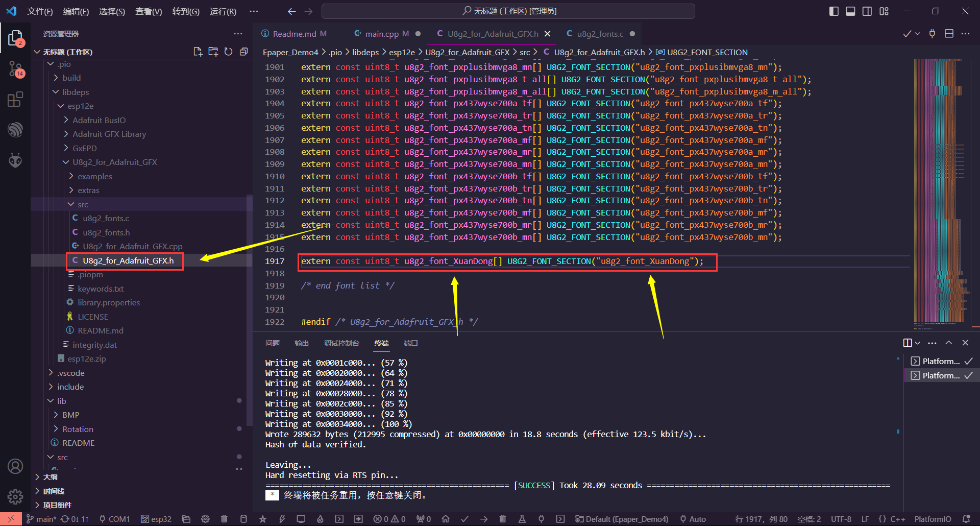Run PlatformIO Build via status bar checkmark
Screen dimensions: 980x526
[x=465, y=519]
